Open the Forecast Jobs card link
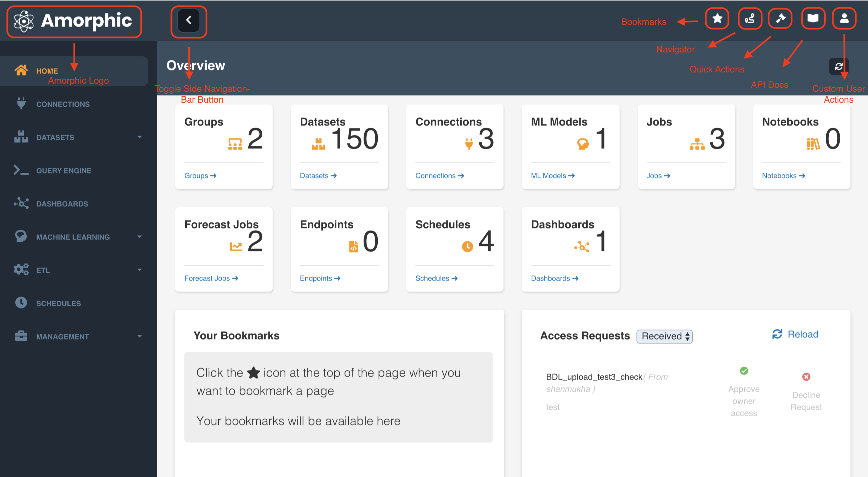Image resolution: width=868 pixels, height=477 pixels. (x=211, y=278)
